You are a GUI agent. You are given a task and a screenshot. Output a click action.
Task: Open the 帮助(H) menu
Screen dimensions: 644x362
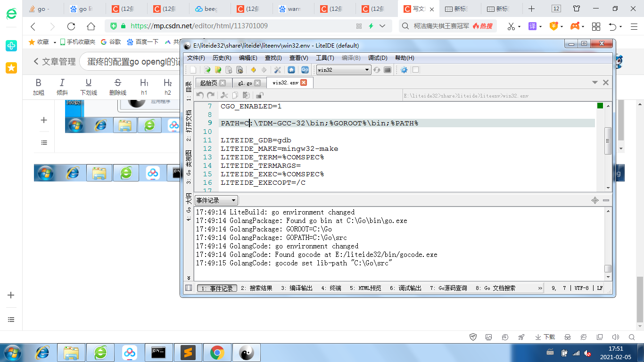coord(405,58)
